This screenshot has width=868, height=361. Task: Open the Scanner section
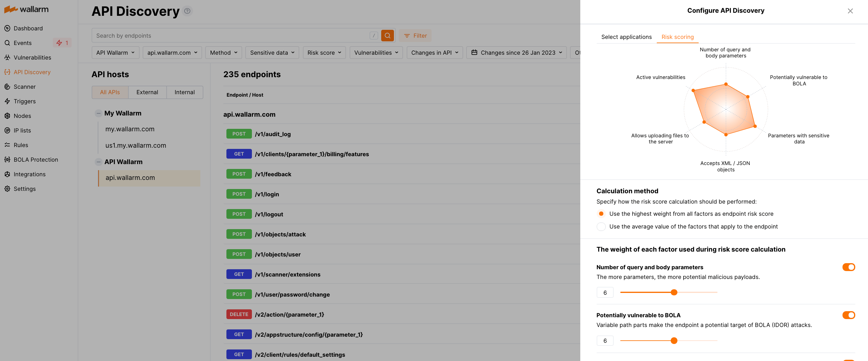tap(25, 87)
